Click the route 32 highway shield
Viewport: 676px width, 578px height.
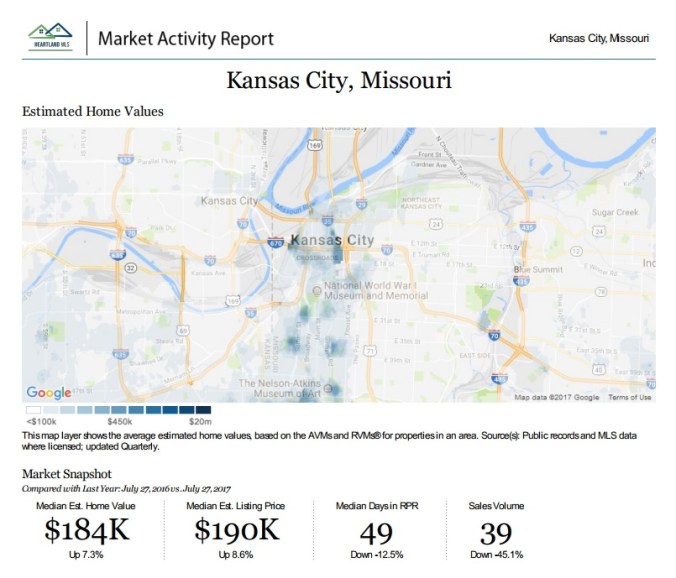click(131, 268)
